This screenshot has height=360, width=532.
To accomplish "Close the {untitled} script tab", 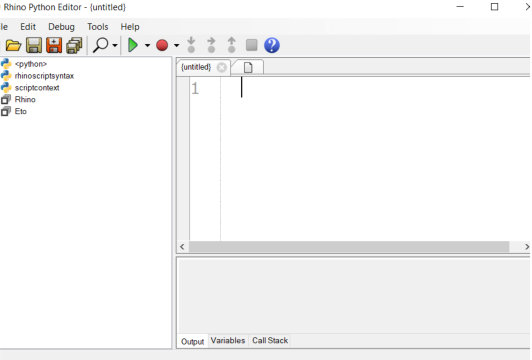I will point(222,68).
